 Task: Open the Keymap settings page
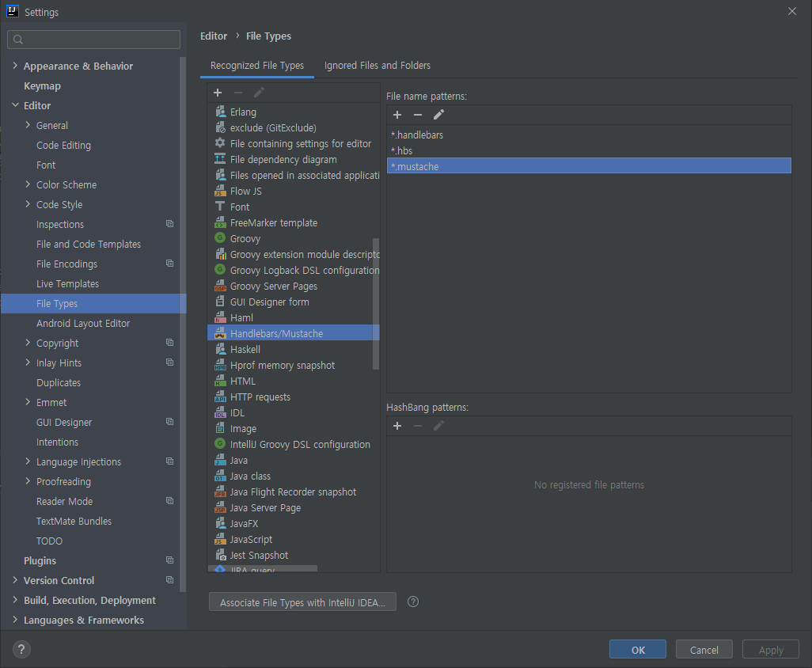tap(42, 86)
